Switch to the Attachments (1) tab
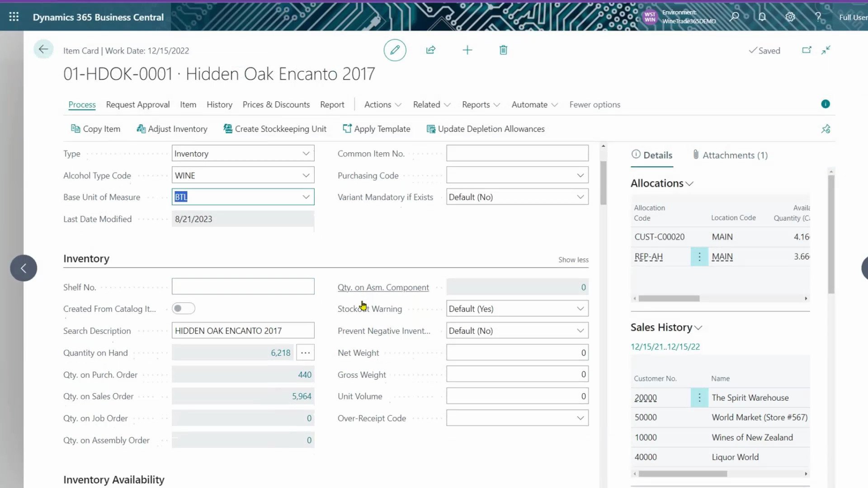The height and width of the screenshot is (488, 868). coord(730,155)
